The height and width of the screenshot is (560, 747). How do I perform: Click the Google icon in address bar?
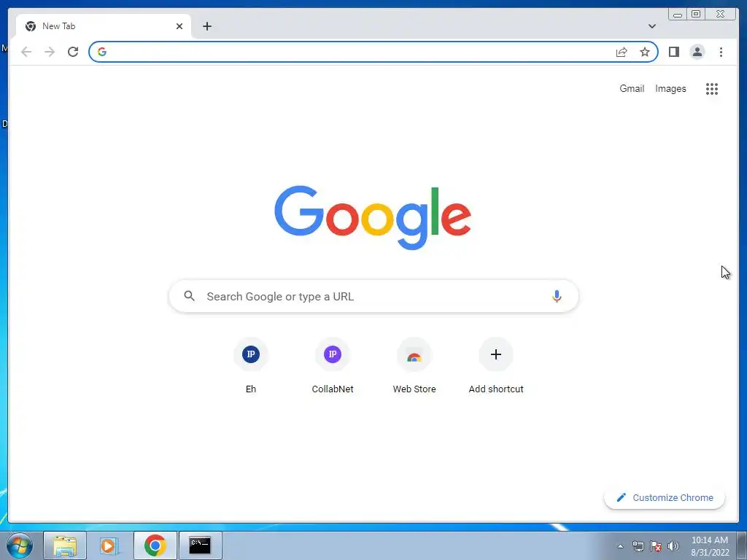click(x=102, y=52)
